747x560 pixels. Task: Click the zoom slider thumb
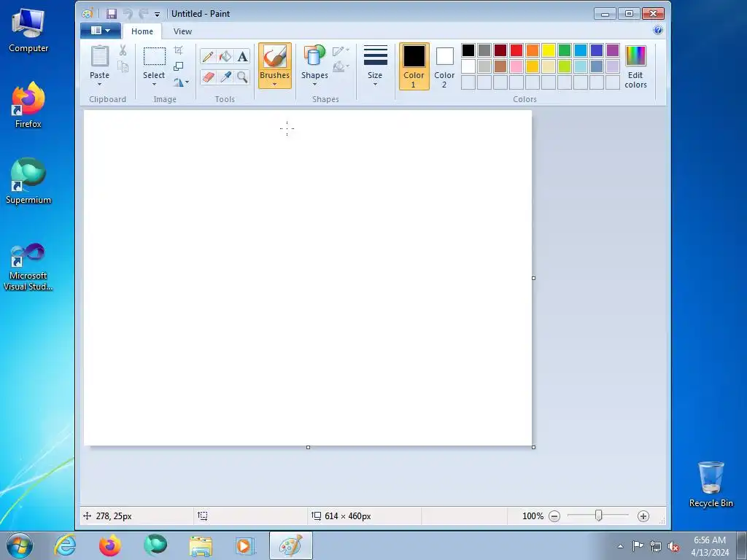[x=599, y=516]
